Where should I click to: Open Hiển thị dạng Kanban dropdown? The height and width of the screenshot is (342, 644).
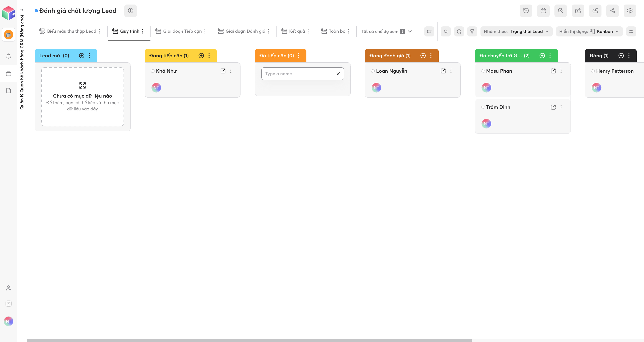tap(589, 31)
